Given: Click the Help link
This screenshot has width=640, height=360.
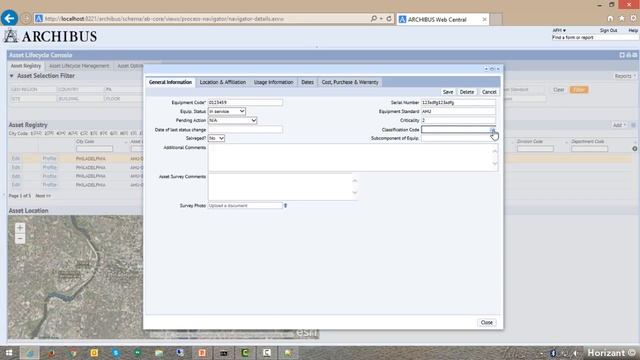Looking at the screenshot, I should 633,31.
